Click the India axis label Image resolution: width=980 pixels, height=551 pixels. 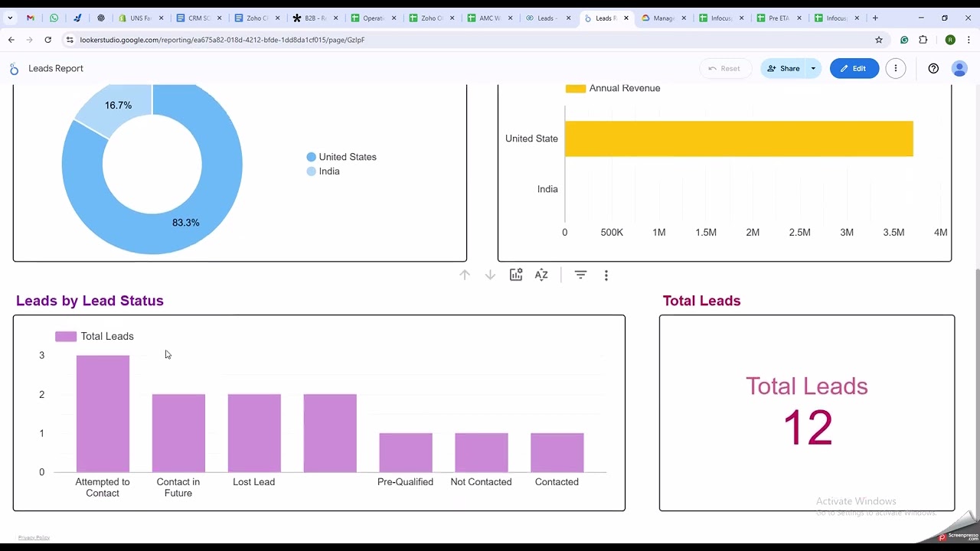point(547,189)
